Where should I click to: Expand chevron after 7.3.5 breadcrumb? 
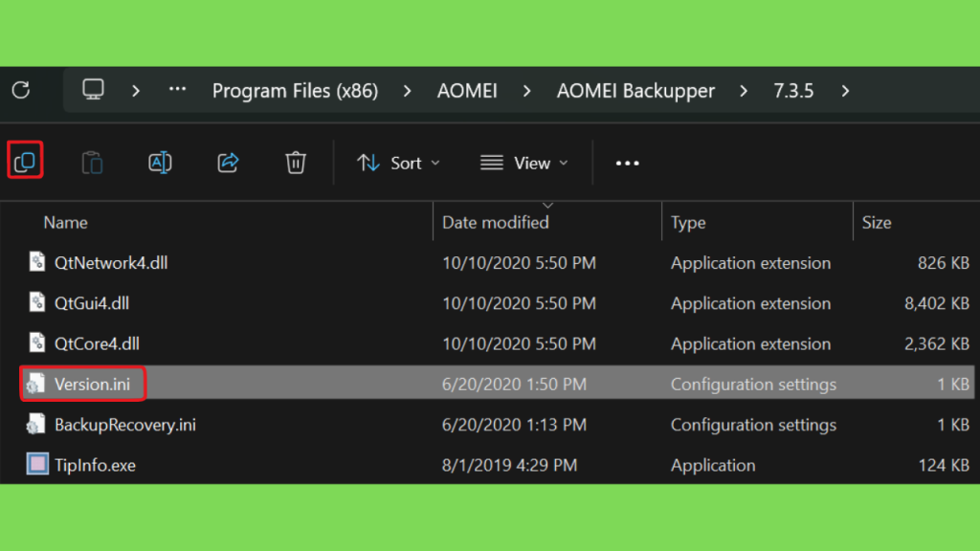(x=846, y=91)
